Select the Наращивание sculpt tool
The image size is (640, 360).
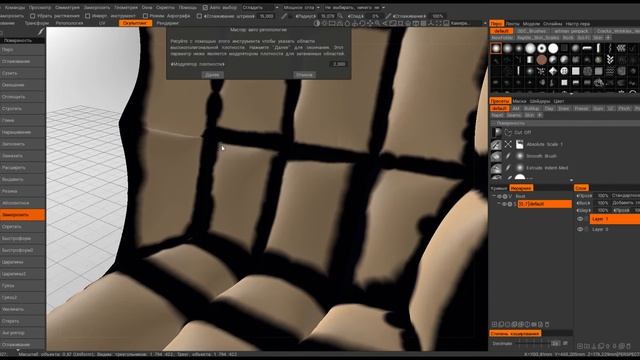pyautogui.click(x=22, y=132)
